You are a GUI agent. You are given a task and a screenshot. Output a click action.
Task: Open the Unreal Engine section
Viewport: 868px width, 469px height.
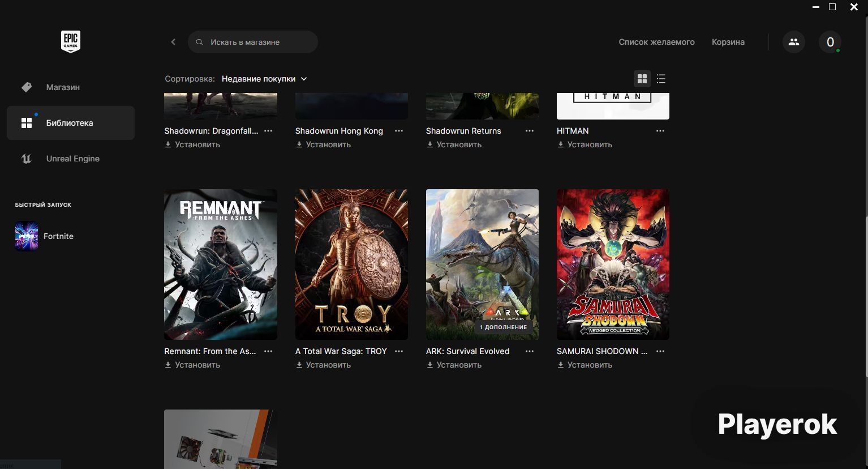[x=71, y=159]
